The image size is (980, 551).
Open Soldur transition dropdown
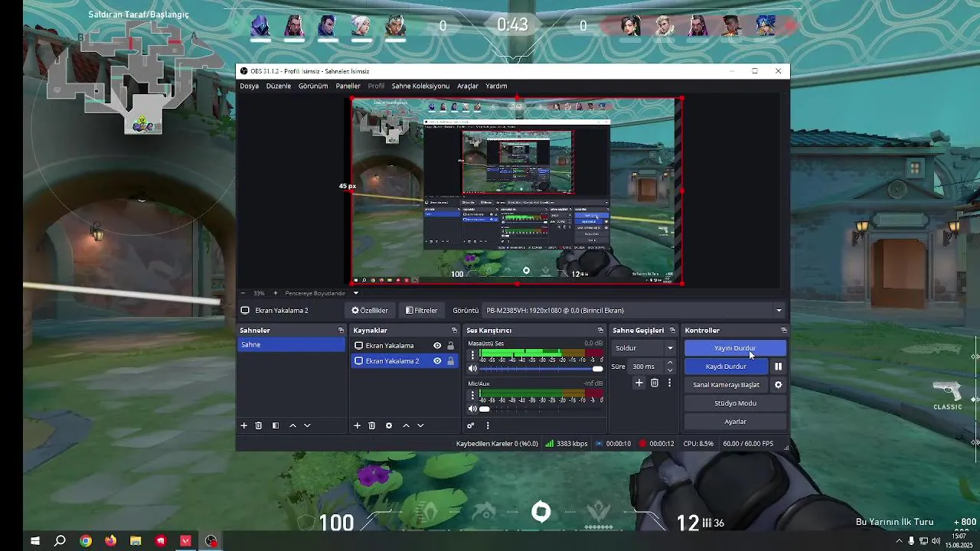coord(644,348)
